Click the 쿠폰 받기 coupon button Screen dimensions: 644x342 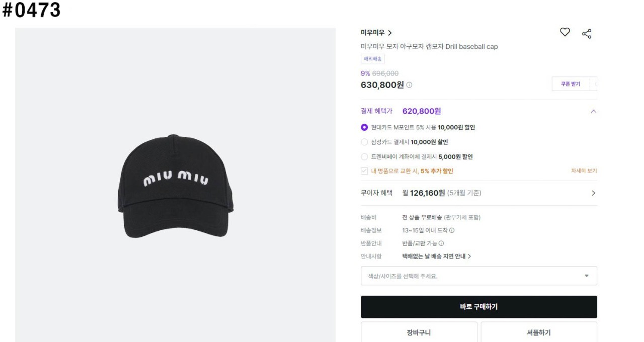(x=571, y=84)
